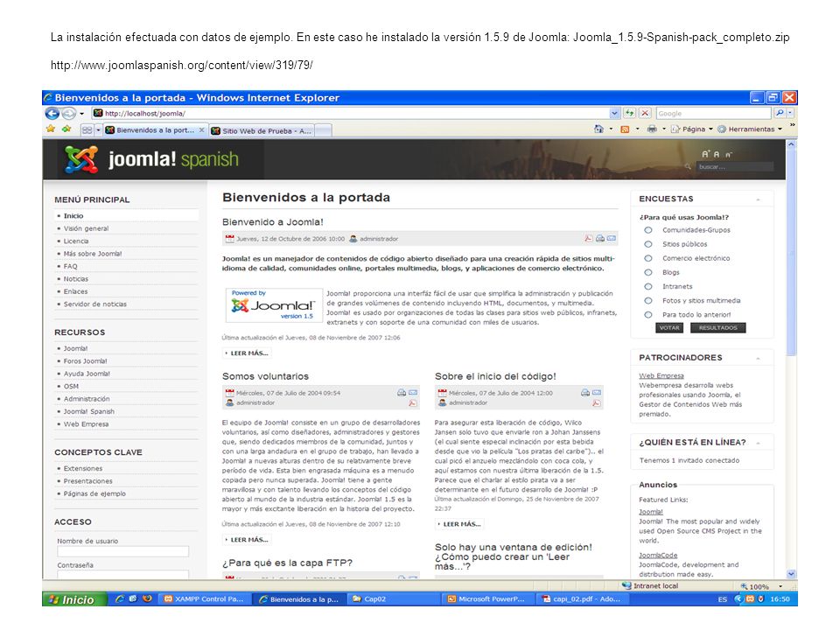Select Para todo lo anterior! option
The image size is (840, 630).
[648, 315]
